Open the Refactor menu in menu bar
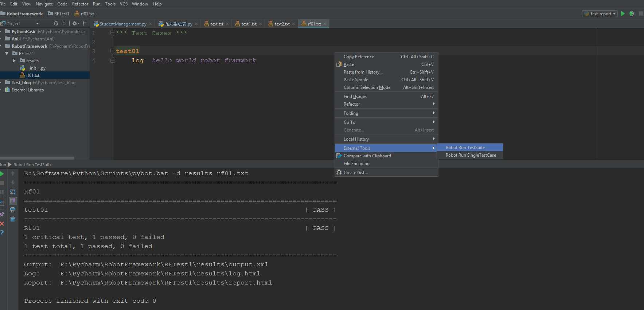 point(80,4)
